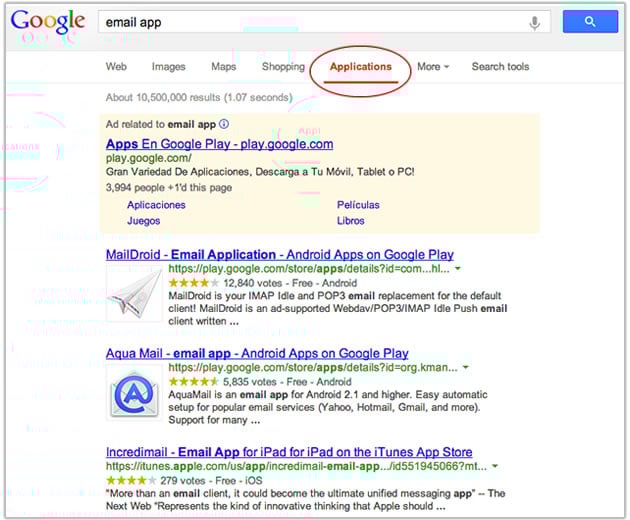Click the Películas sitelink

pyautogui.click(x=358, y=205)
